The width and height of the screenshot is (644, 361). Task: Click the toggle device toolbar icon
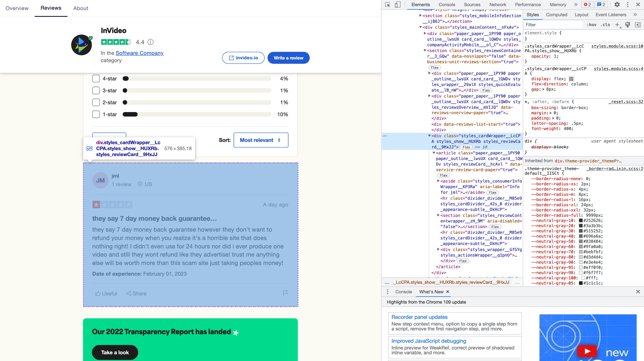click(398, 4)
